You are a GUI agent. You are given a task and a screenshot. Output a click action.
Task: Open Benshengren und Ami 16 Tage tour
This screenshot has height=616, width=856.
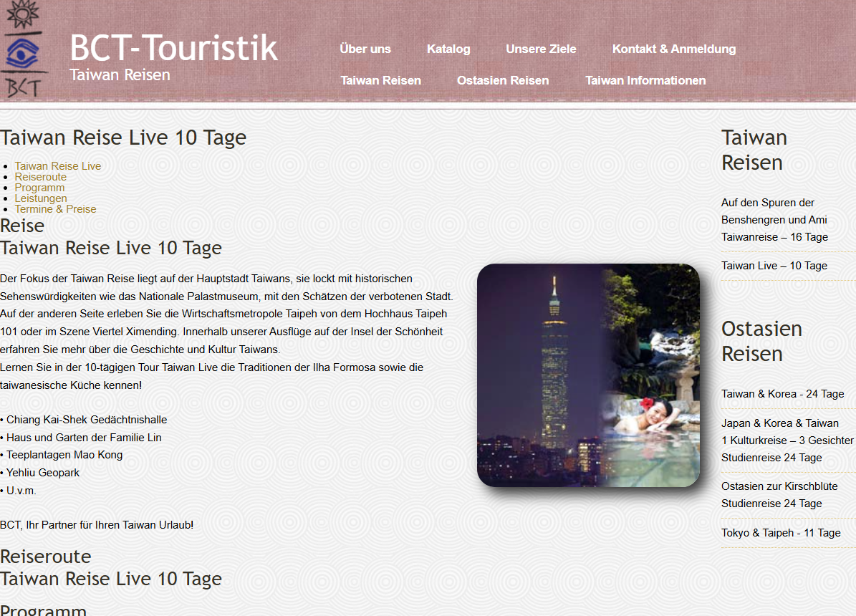click(x=774, y=220)
